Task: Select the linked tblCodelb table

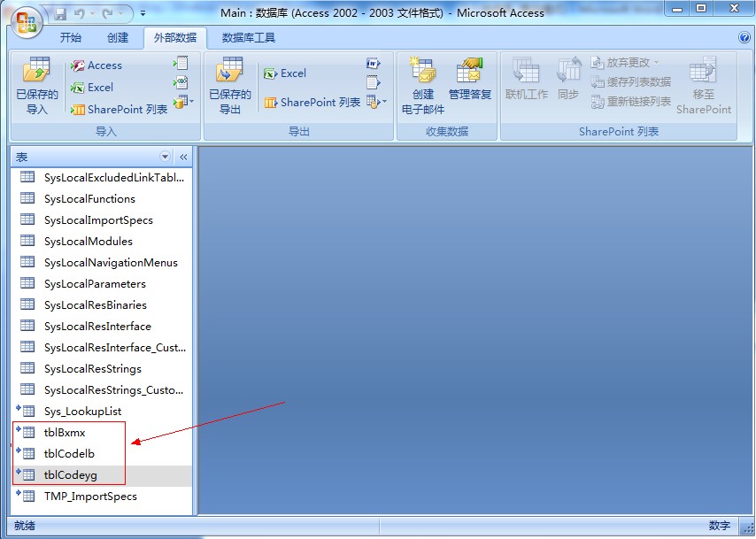Action: pos(102,453)
